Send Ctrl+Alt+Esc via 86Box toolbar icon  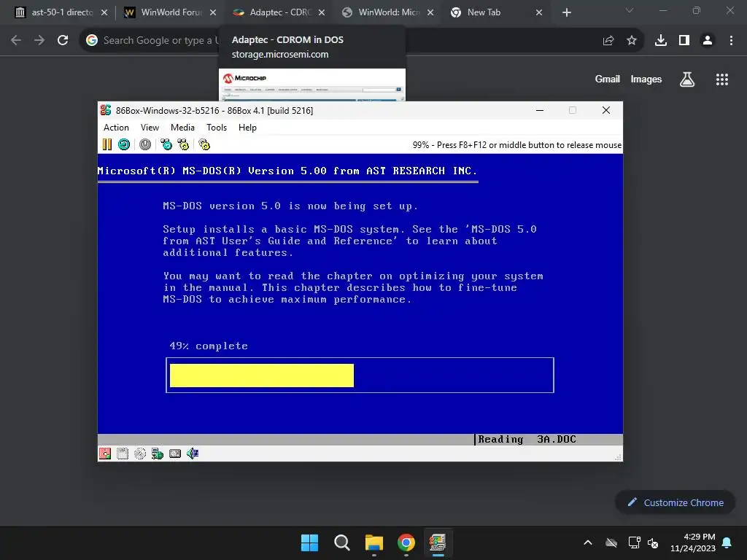click(183, 144)
